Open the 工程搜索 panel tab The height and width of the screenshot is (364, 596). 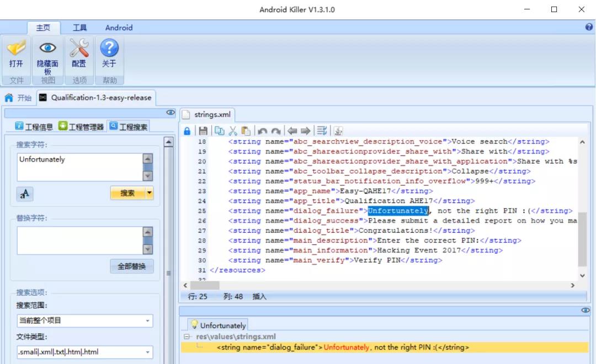[129, 126]
